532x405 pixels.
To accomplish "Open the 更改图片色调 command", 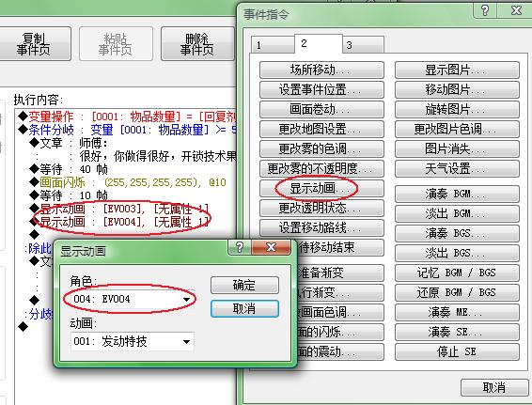I will pyautogui.click(x=457, y=129).
